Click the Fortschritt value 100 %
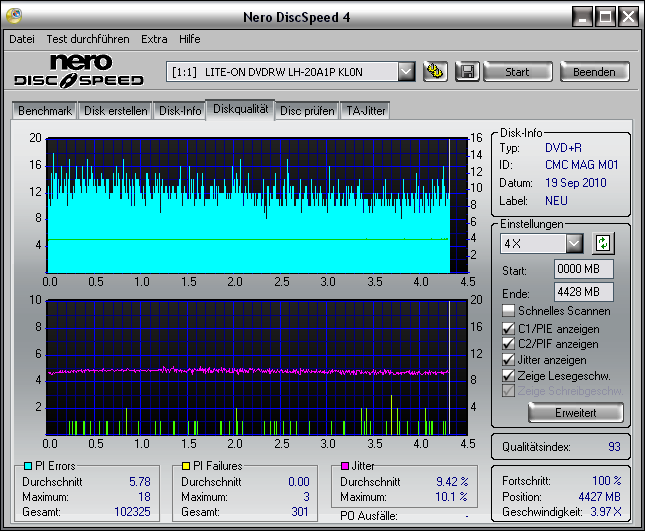Image resolution: width=645 pixels, height=531 pixels. pos(607,480)
